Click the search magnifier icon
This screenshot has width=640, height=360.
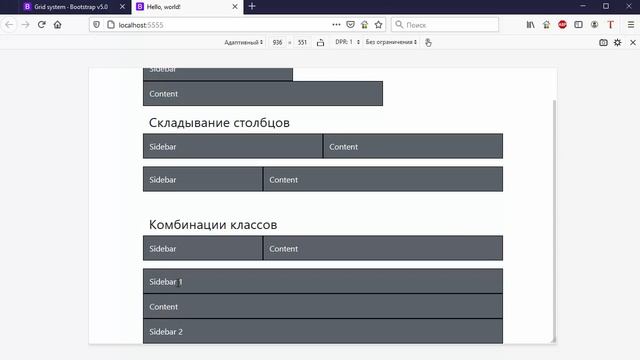[x=399, y=24]
